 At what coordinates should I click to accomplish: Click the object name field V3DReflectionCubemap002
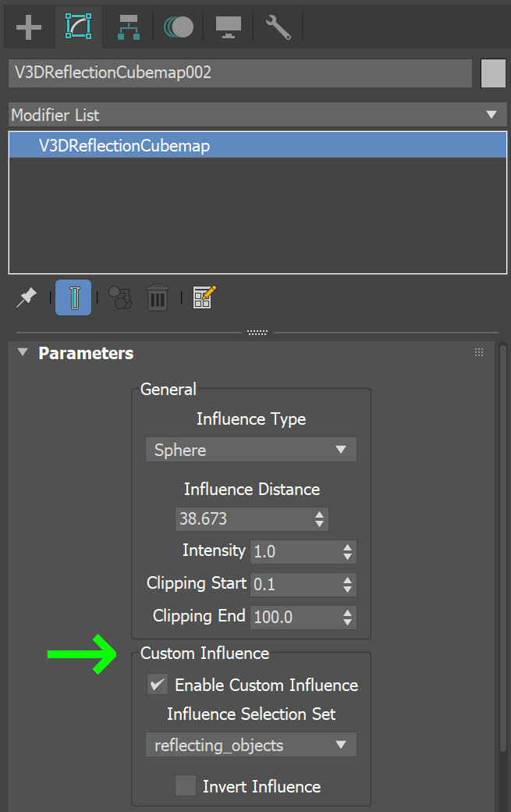pyautogui.click(x=240, y=73)
